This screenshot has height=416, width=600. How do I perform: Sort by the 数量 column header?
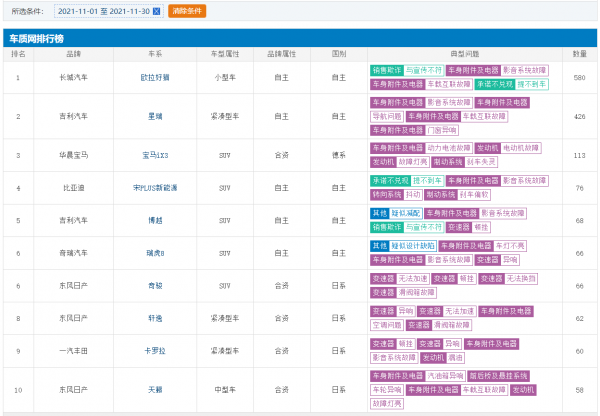pos(579,53)
